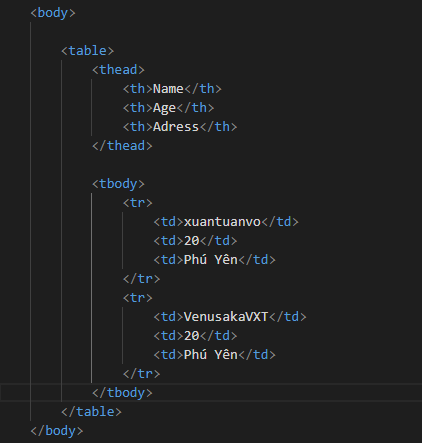Click the opening tbody tag
Image resolution: width=422 pixels, height=443 pixels.
118,184
